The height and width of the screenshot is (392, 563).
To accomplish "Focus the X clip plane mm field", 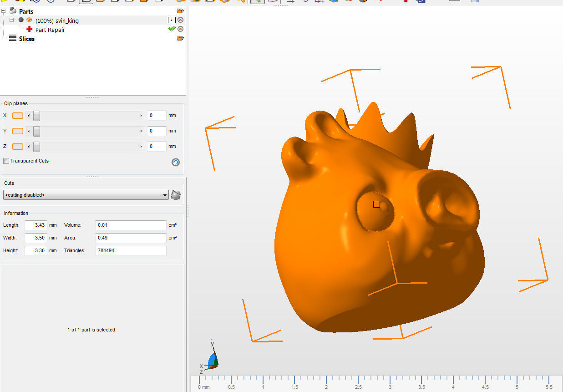I will click(157, 116).
